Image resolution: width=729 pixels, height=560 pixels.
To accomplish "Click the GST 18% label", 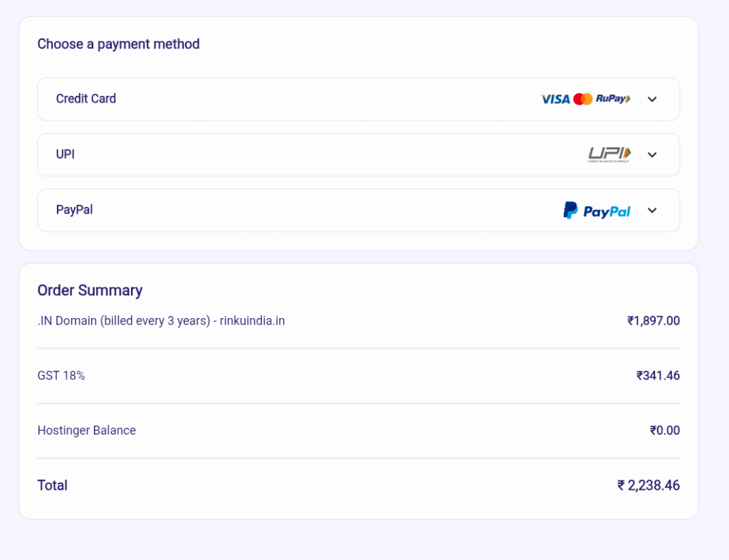I will point(61,376).
